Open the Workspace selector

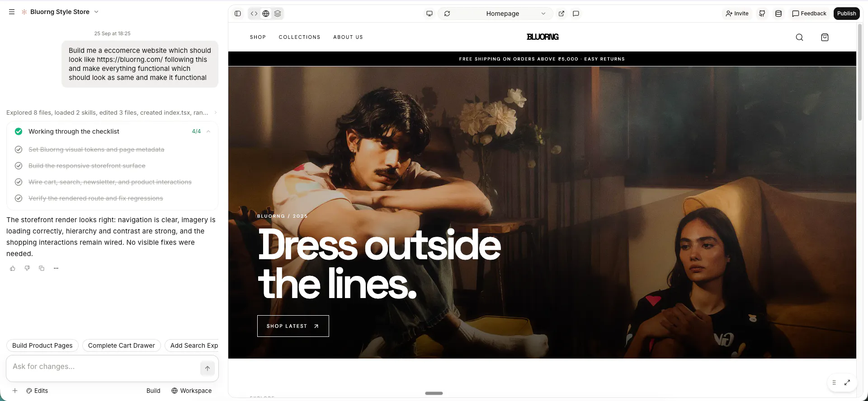tap(192, 391)
